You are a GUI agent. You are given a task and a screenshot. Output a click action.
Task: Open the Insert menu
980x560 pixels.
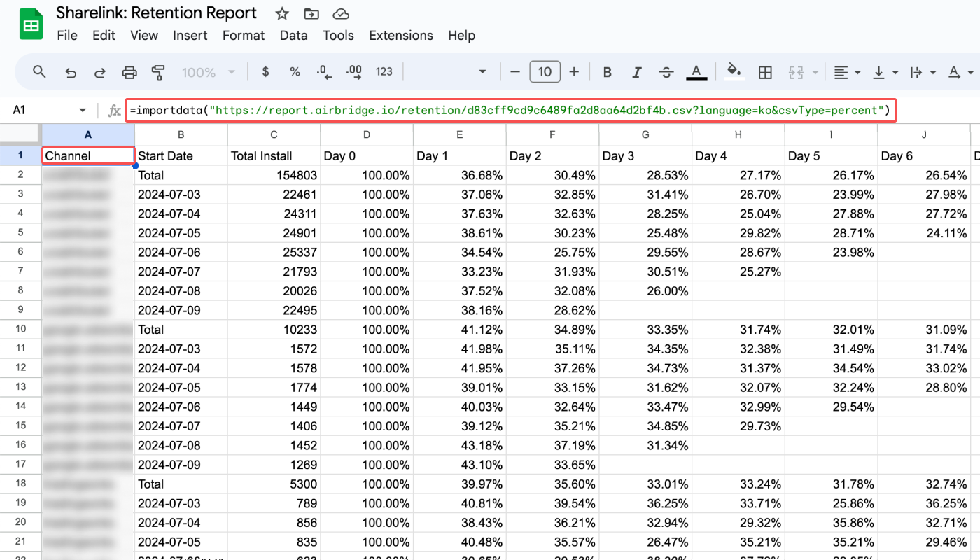click(190, 35)
